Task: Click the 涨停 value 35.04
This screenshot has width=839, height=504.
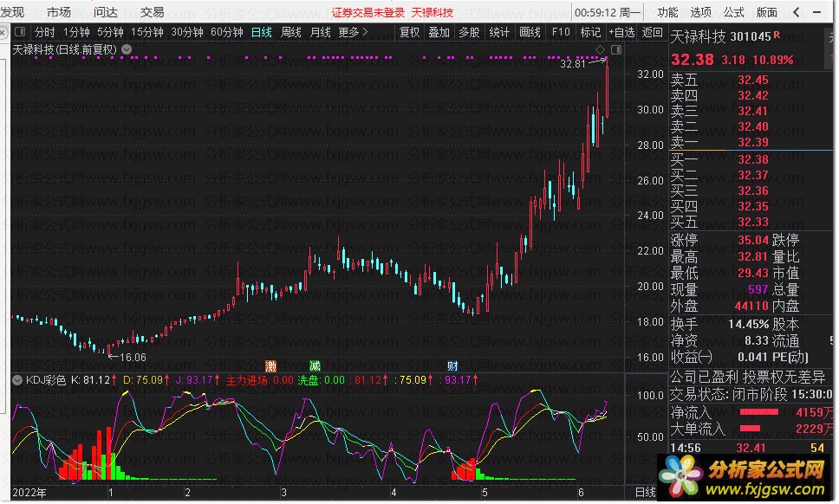Action: pos(753,240)
